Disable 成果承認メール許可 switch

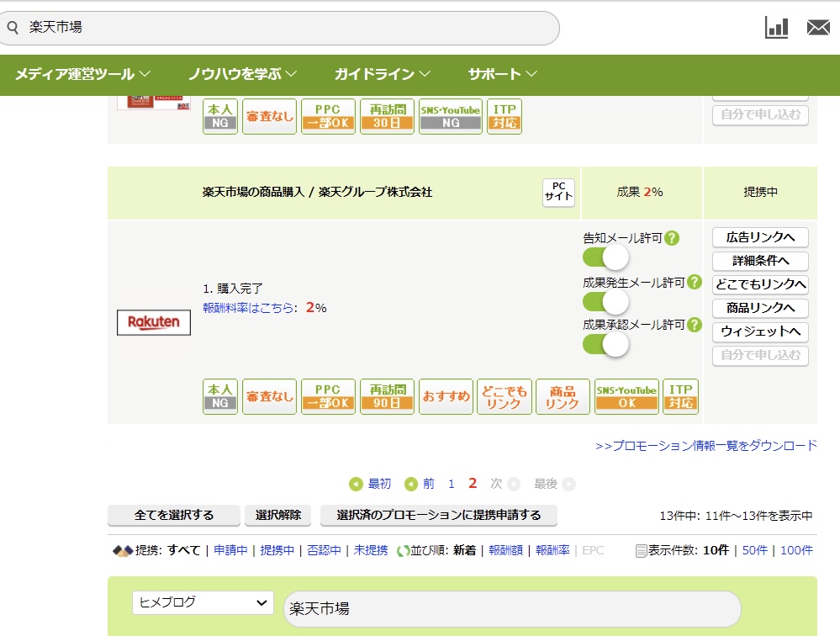pyautogui.click(x=605, y=344)
